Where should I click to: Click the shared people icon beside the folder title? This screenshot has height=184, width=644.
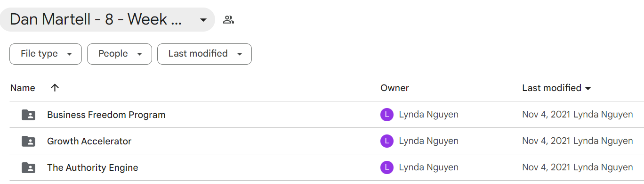point(229,20)
